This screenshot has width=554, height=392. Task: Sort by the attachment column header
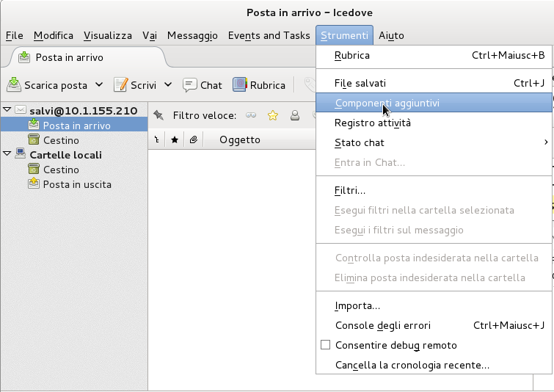(x=193, y=140)
